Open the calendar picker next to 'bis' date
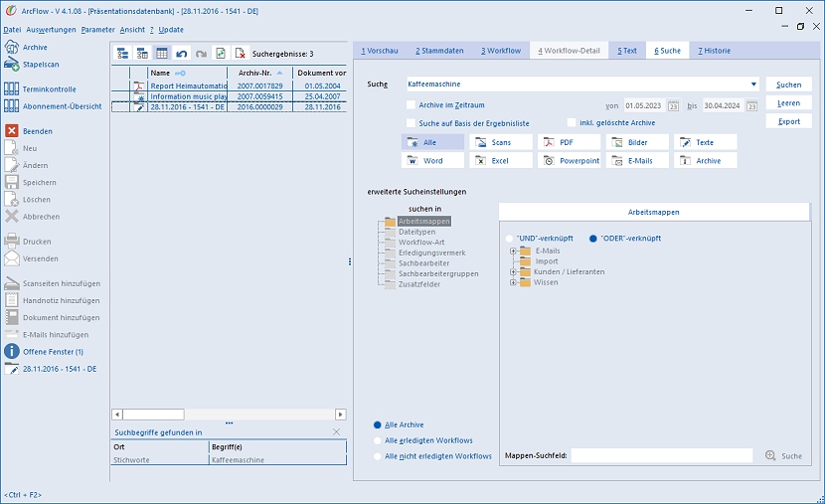 pos(751,105)
